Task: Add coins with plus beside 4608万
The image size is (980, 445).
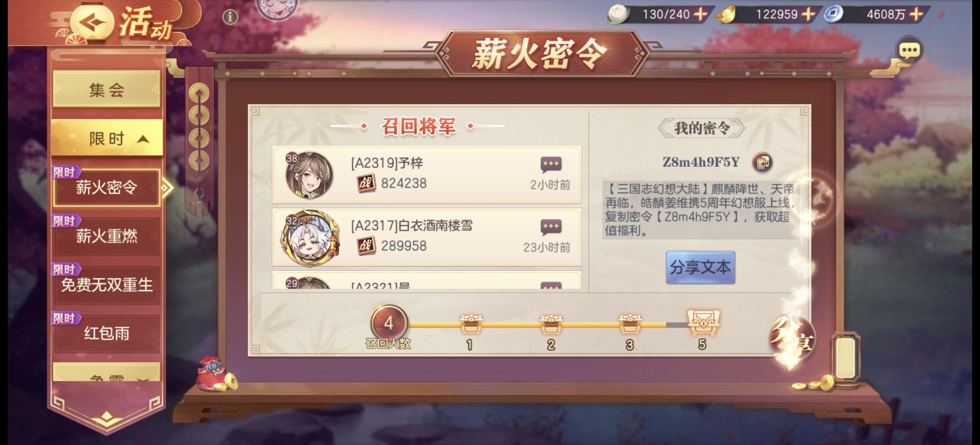Action: coord(916,14)
